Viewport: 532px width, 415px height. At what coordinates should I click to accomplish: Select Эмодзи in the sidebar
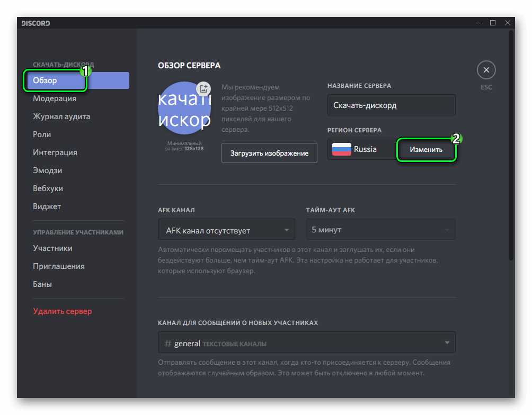tap(48, 170)
